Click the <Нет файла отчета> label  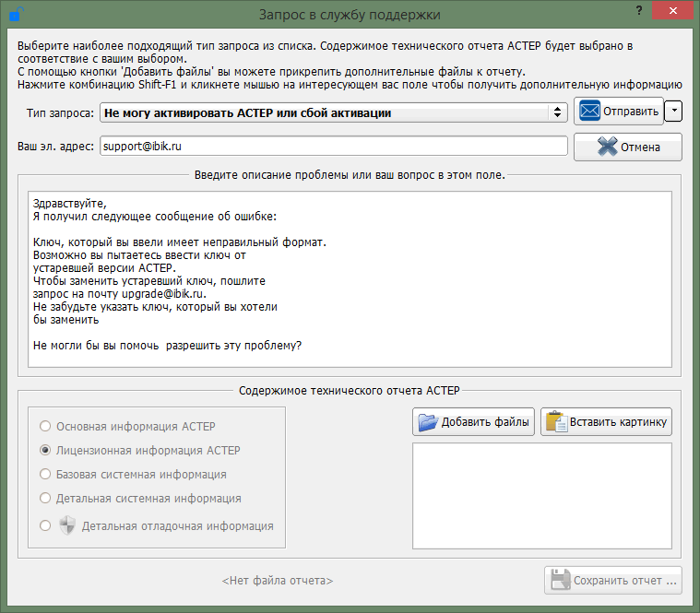point(278,581)
